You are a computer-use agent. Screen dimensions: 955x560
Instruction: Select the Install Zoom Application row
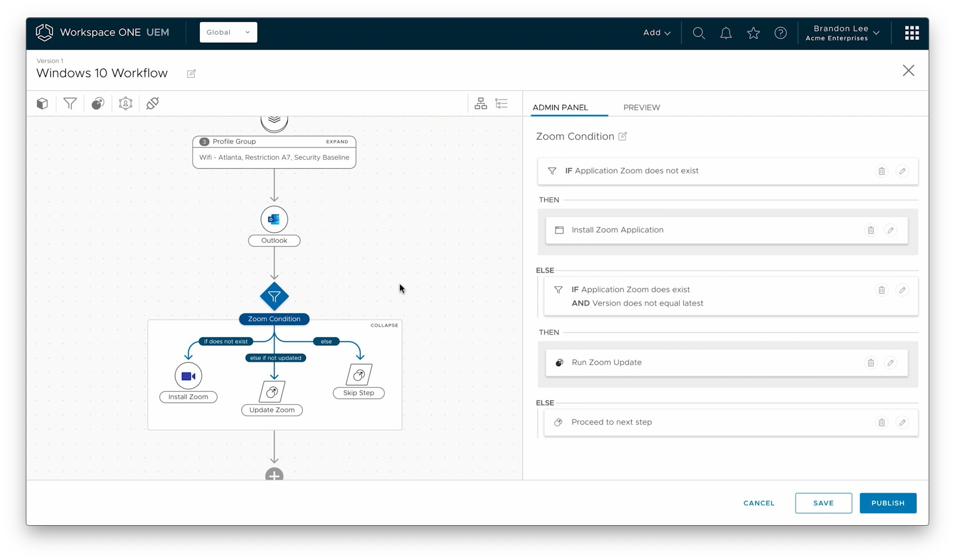pyautogui.click(x=727, y=230)
